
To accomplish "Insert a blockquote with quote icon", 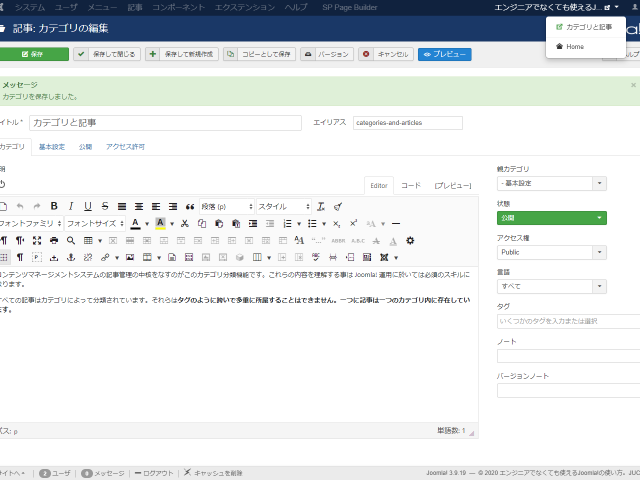I will (x=190, y=207).
